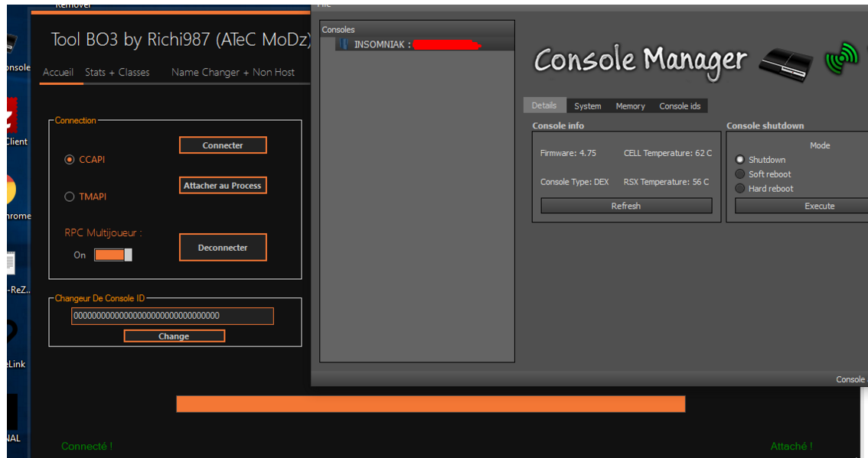The width and height of the screenshot is (868, 458).
Task: Click the CELL Temperature: 62 C text
Action: [667, 153]
